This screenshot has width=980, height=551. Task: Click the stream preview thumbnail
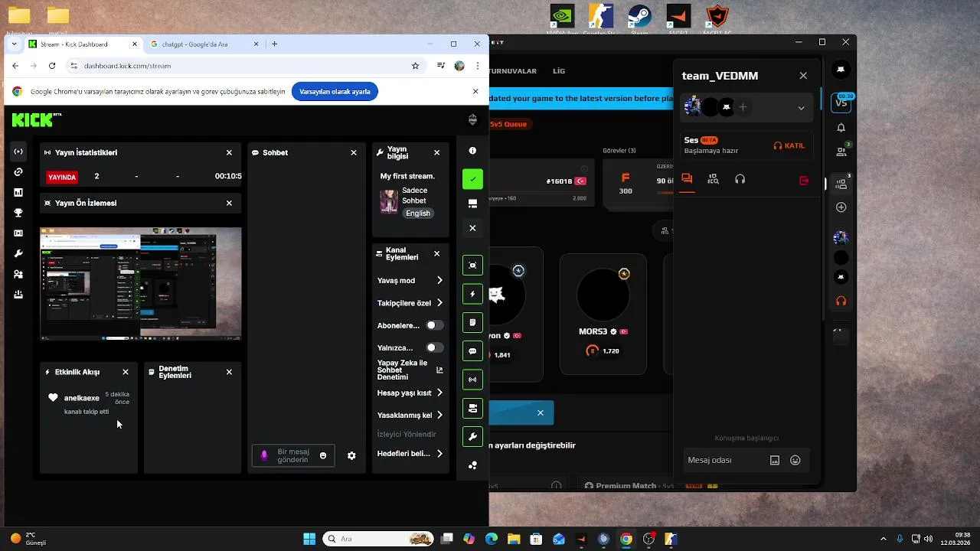click(x=141, y=284)
